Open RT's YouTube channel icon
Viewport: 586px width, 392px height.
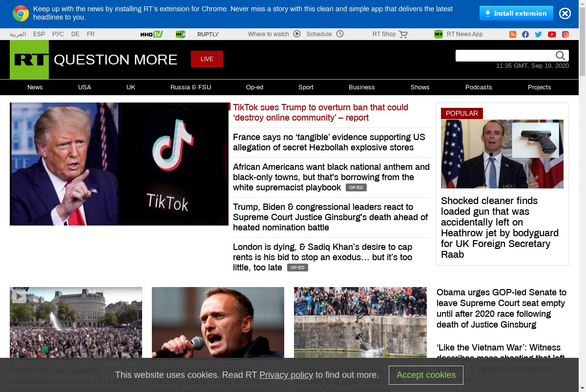(x=552, y=34)
